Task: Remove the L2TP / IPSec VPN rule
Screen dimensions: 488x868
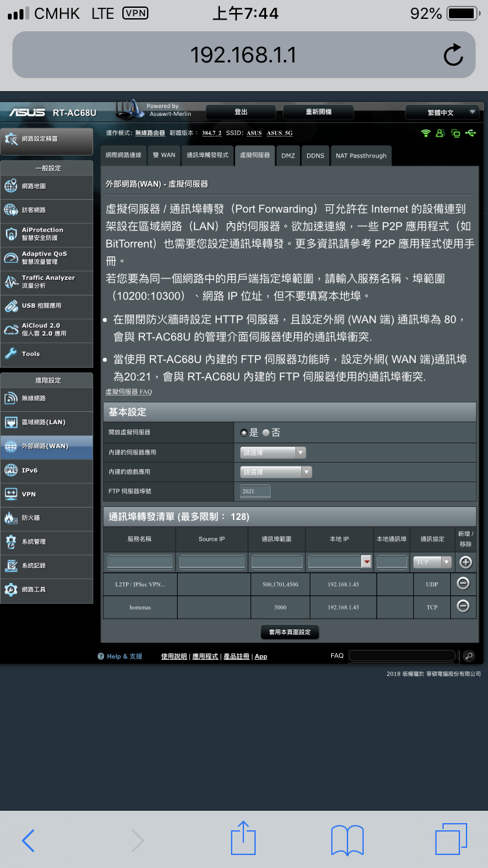Action: point(463,584)
